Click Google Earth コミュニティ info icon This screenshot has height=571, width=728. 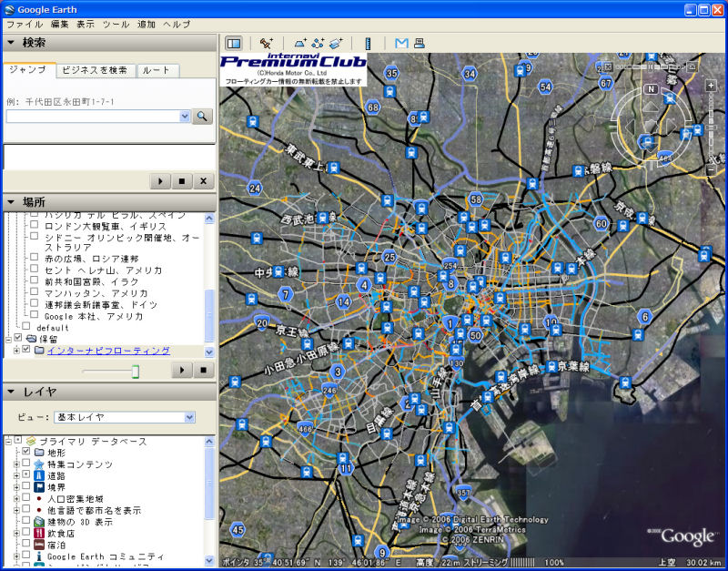39,556
